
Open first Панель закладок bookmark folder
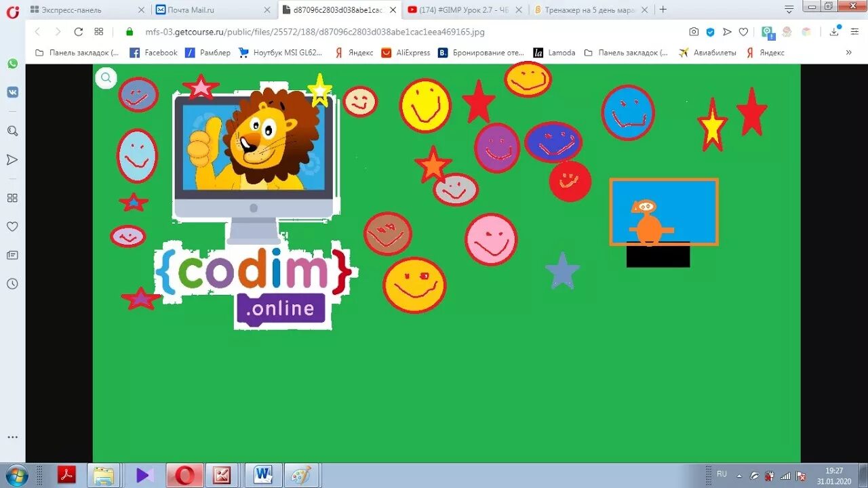tap(77, 52)
